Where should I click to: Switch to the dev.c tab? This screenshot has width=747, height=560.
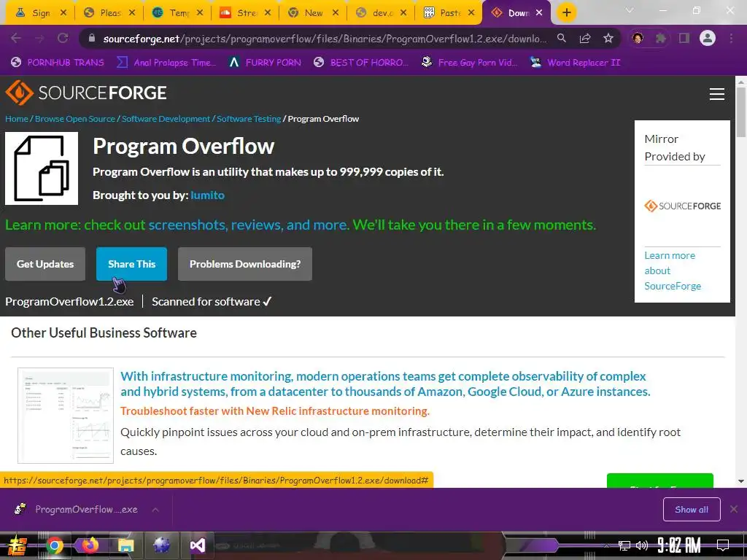pyautogui.click(x=382, y=13)
